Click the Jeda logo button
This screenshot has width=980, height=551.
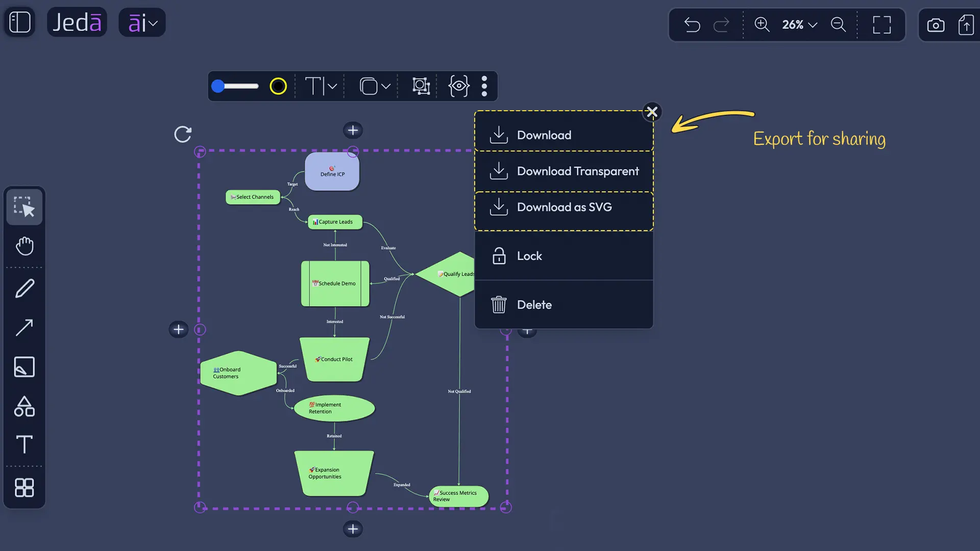[x=77, y=22]
